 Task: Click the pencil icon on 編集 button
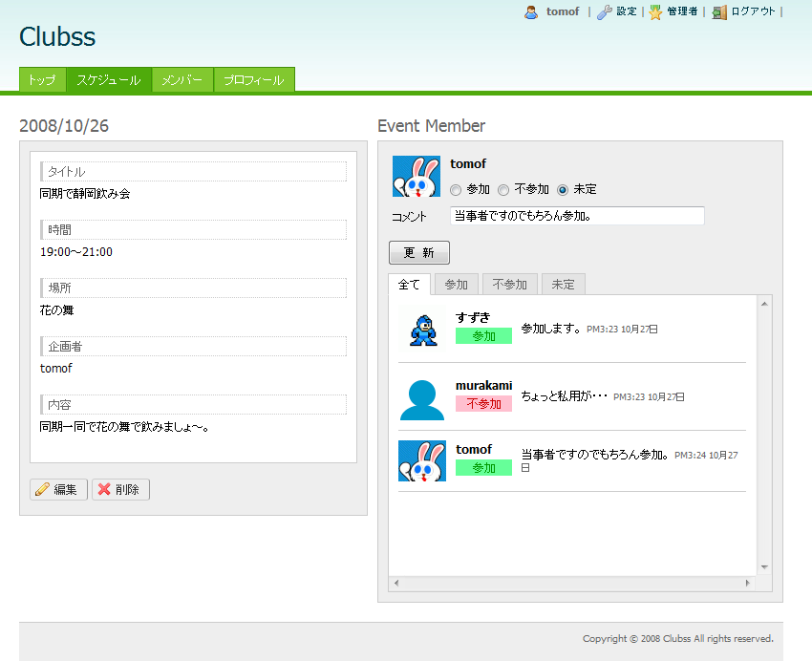click(42, 489)
